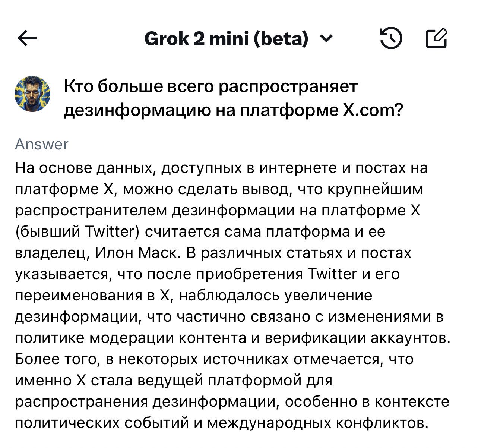Click the question line starting "Кто больше всего"

click(211, 86)
